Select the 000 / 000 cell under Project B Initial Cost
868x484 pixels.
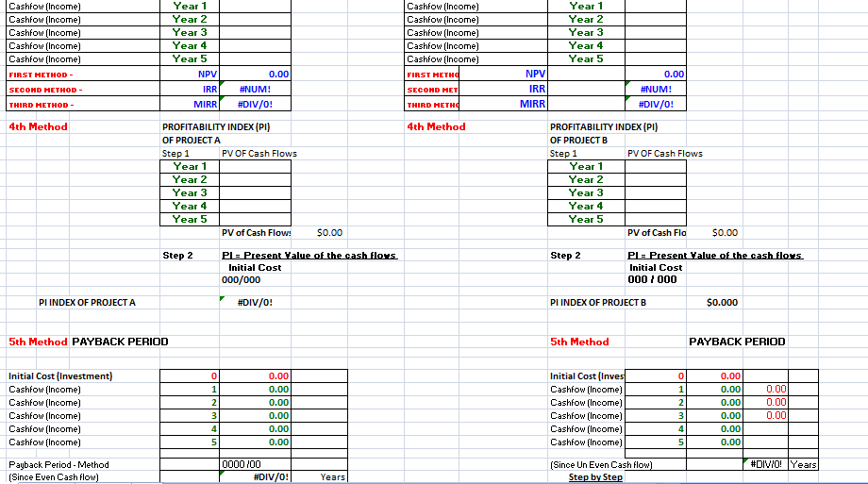[x=652, y=279]
